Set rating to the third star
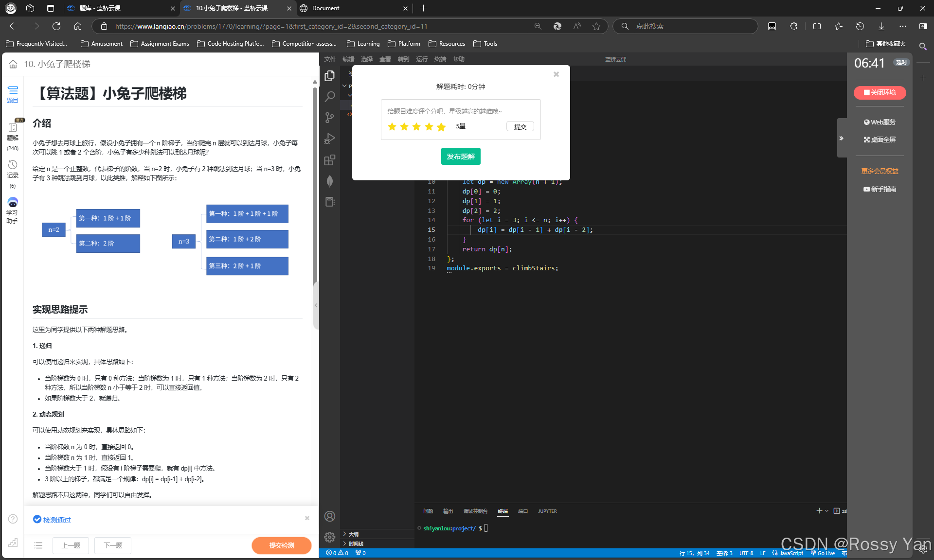The width and height of the screenshot is (934, 560). click(416, 127)
